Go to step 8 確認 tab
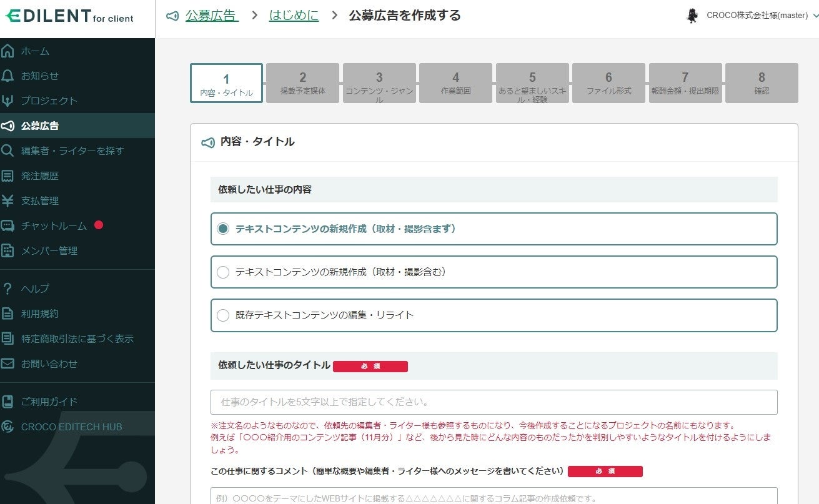The width and height of the screenshot is (819, 504). click(762, 83)
